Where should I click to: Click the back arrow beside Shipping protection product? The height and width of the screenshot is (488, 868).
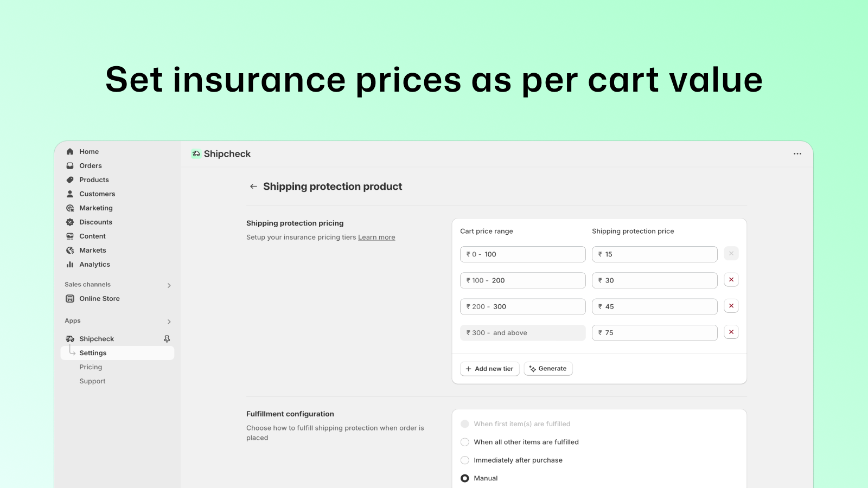(253, 187)
